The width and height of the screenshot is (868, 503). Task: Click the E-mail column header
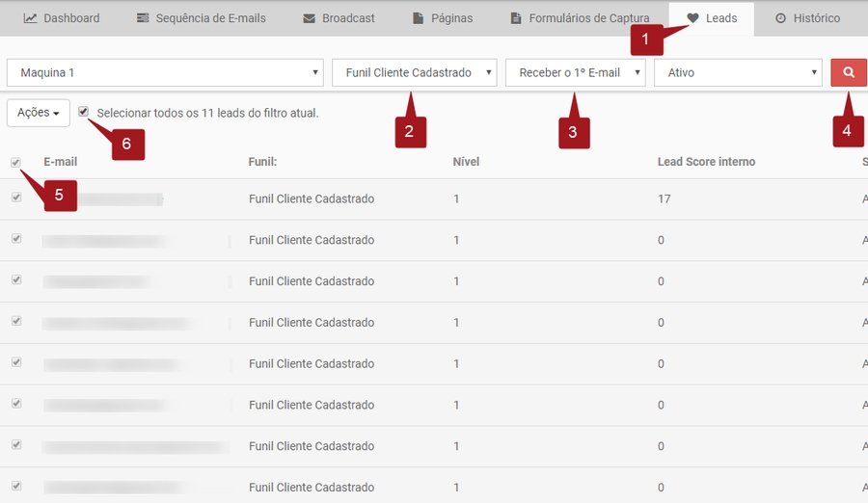click(x=60, y=162)
